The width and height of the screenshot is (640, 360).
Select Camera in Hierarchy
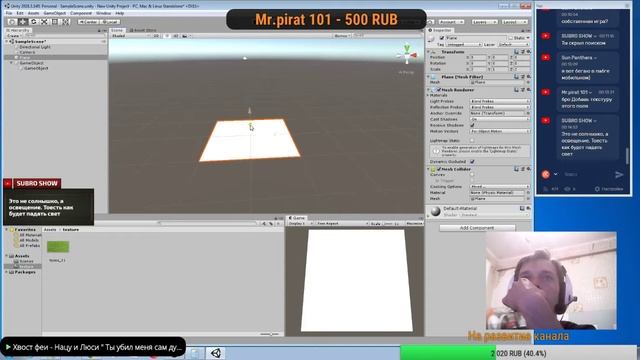27,52
